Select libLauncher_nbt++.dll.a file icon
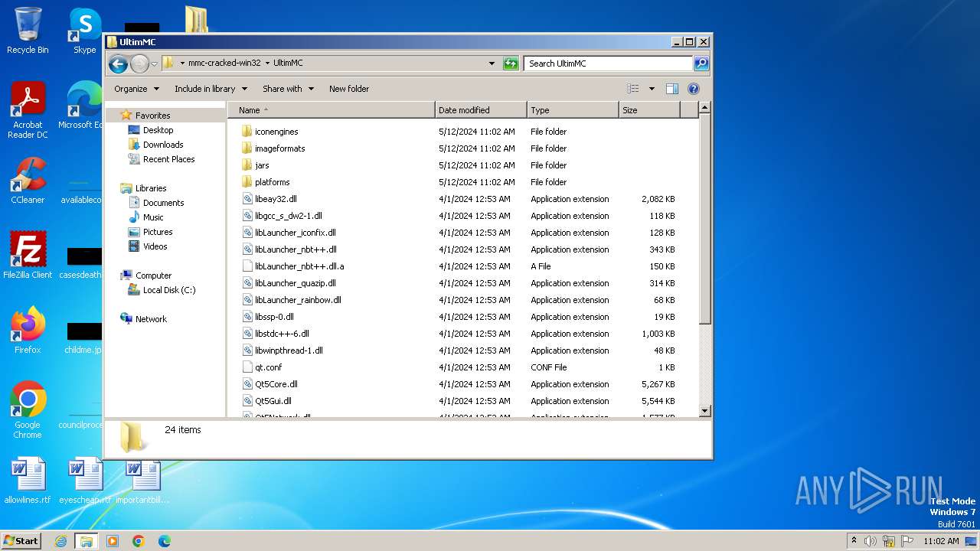 tap(247, 266)
